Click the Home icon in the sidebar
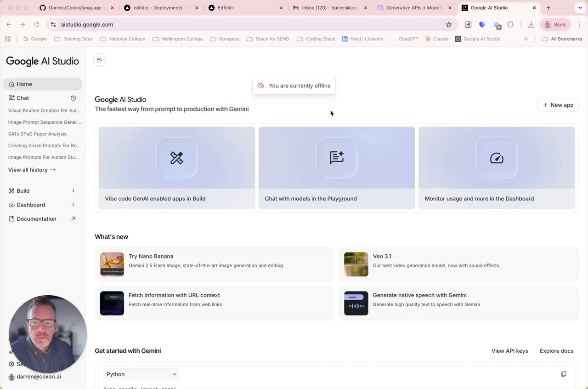Viewport: 588px width, 389px height. pos(12,84)
